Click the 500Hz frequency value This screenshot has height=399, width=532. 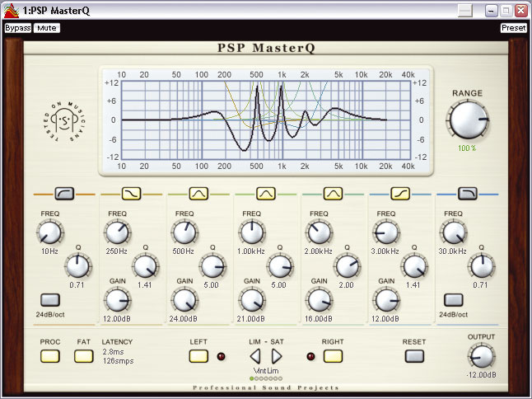(x=183, y=251)
